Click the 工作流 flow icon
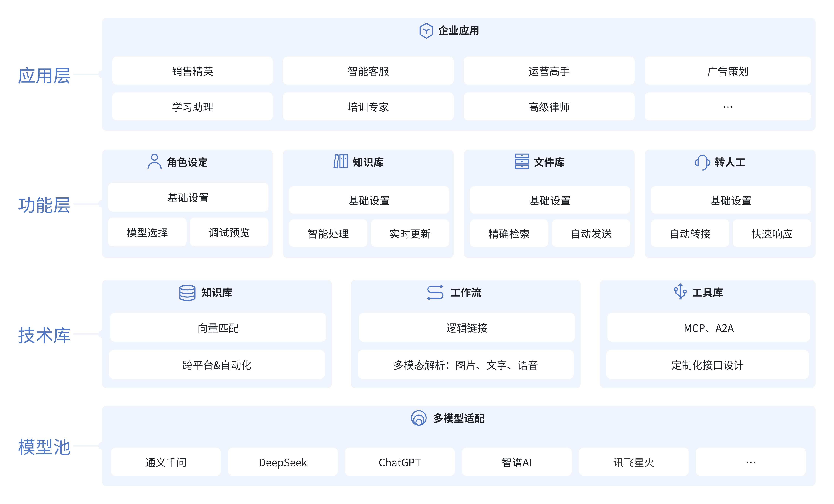Image resolution: width=834 pixels, height=504 pixels. pyautogui.click(x=435, y=293)
